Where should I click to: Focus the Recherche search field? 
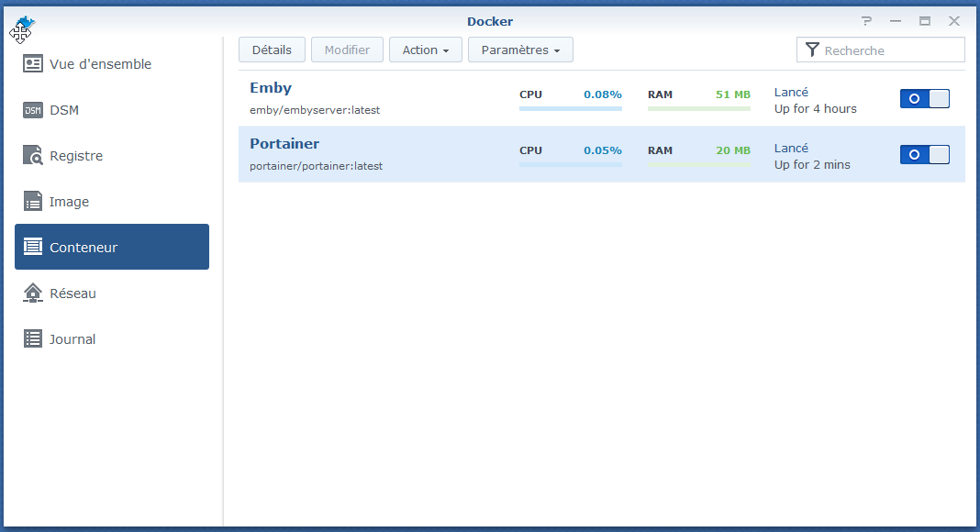click(x=881, y=50)
